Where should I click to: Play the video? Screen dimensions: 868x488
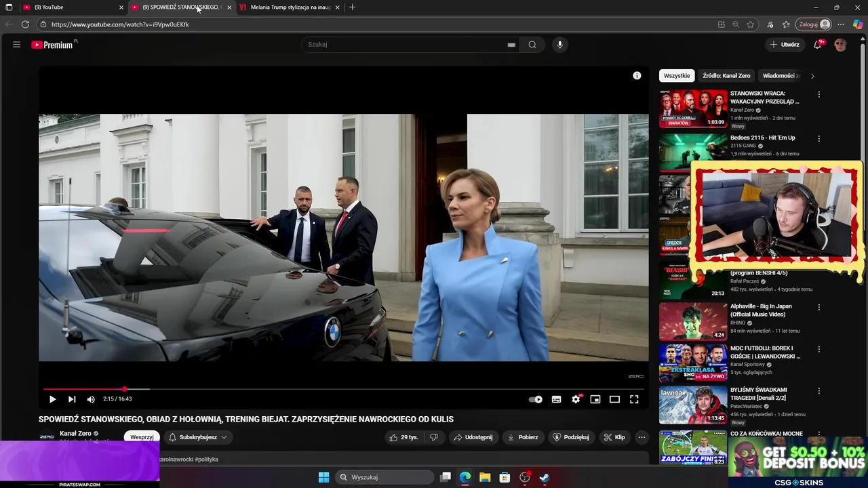pyautogui.click(x=52, y=399)
